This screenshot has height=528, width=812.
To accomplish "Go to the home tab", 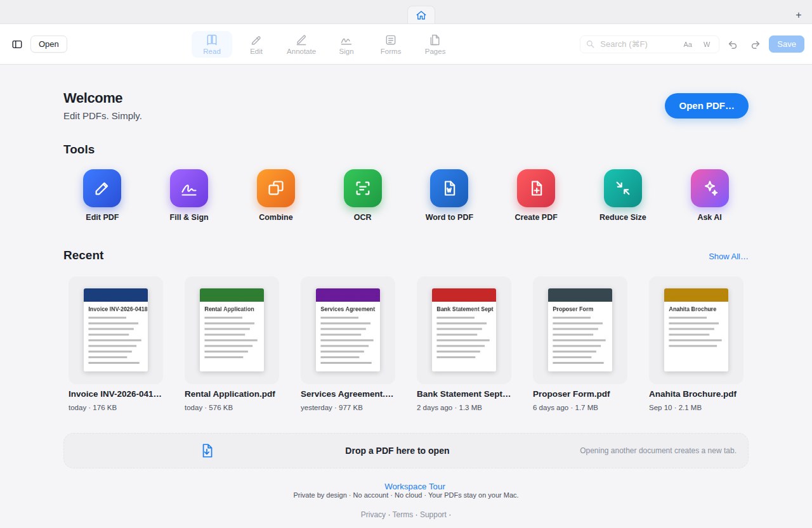I will [x=421, y=15].
